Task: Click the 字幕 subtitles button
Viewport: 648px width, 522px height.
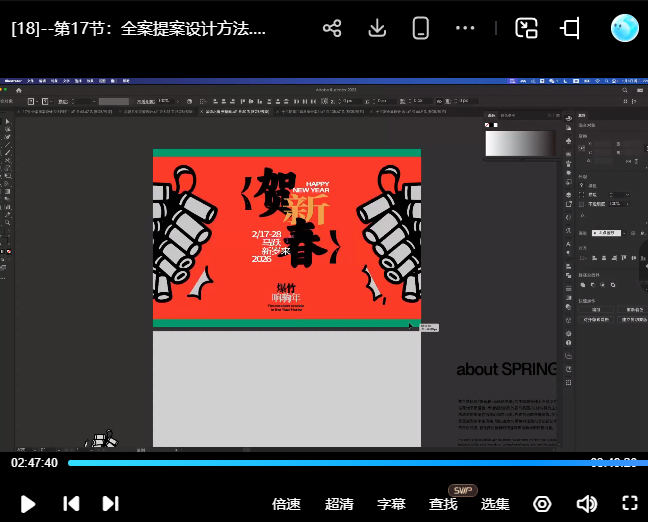Action: click(391, 504)
